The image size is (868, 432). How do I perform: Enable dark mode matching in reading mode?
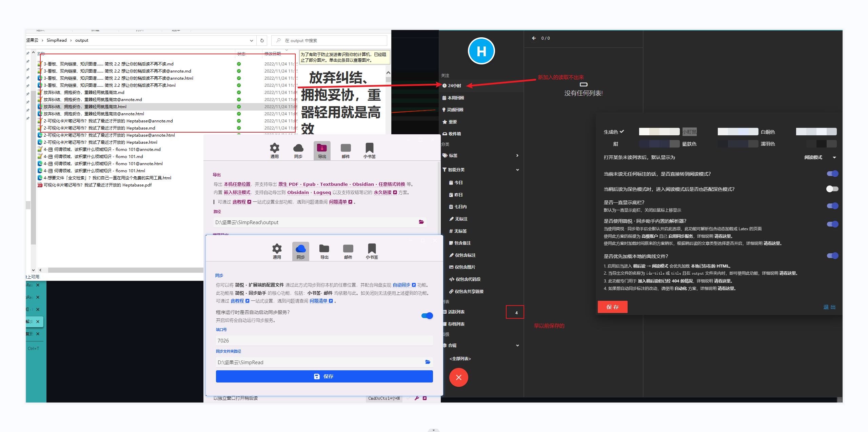(832, 189)
